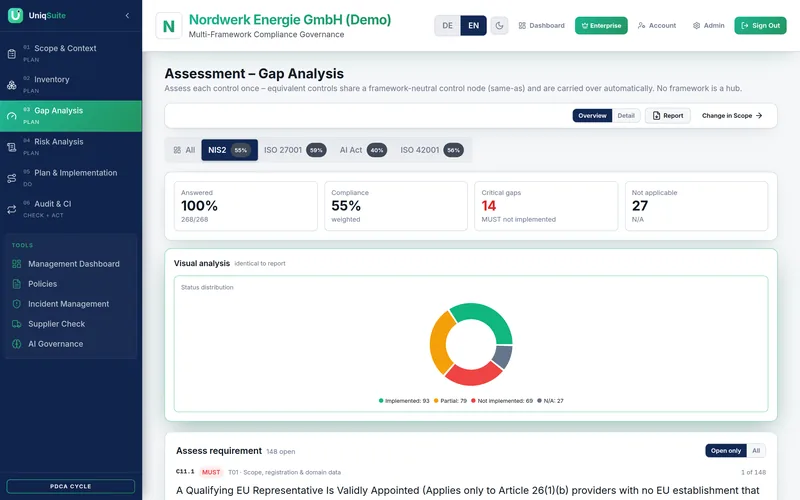Open Inventory in sidebar
Viewport: 800px width, 500px height.
(71, 84)
